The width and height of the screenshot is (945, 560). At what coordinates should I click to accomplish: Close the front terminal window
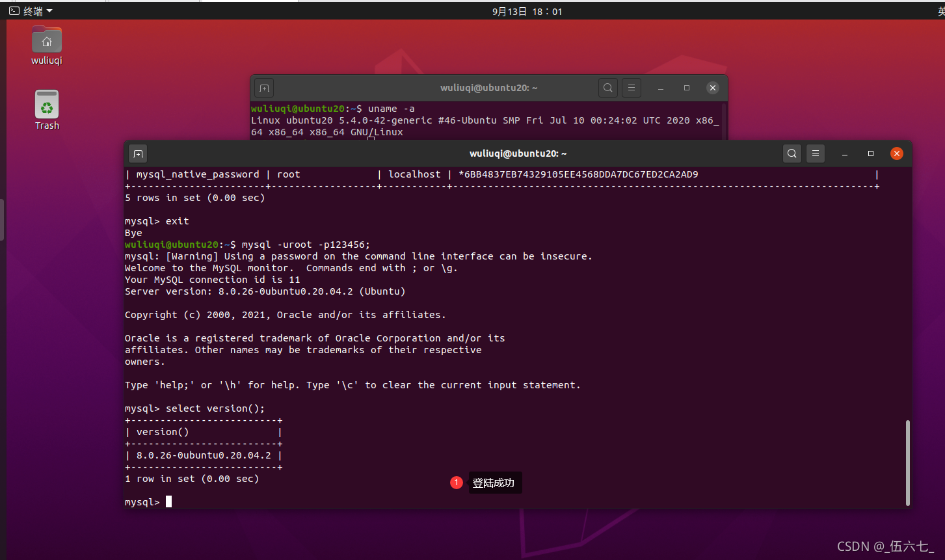(897, 153)
